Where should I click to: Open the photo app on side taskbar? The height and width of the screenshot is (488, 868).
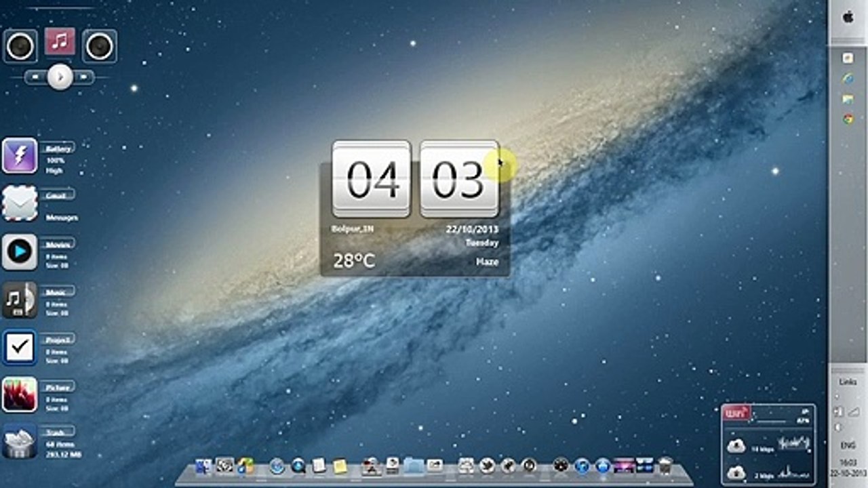click(848, 99)
